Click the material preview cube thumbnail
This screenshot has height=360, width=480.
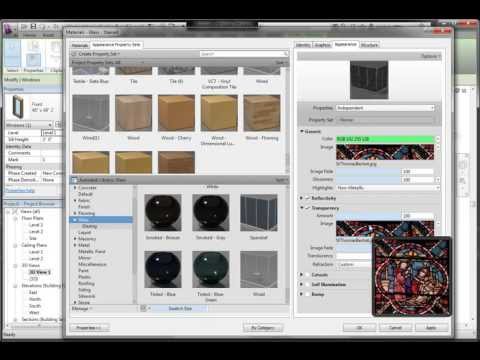(x=369, y=80)
